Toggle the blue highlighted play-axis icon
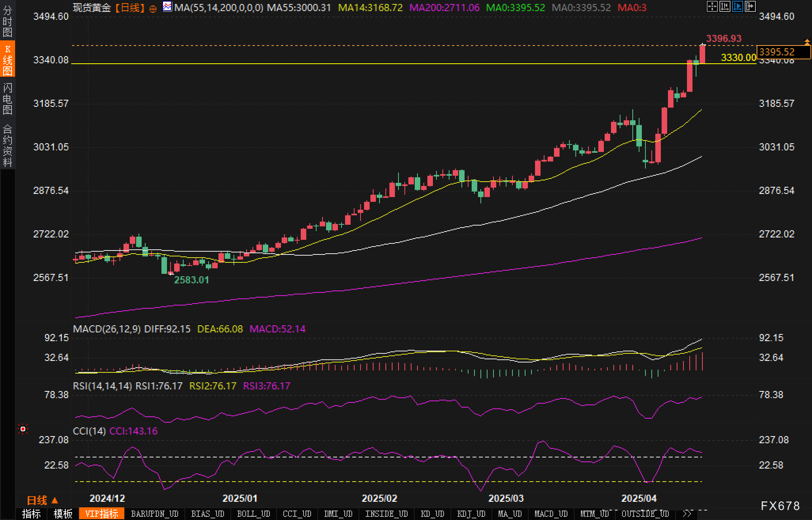Screen dimensions: 812x520 coord(737,6)
